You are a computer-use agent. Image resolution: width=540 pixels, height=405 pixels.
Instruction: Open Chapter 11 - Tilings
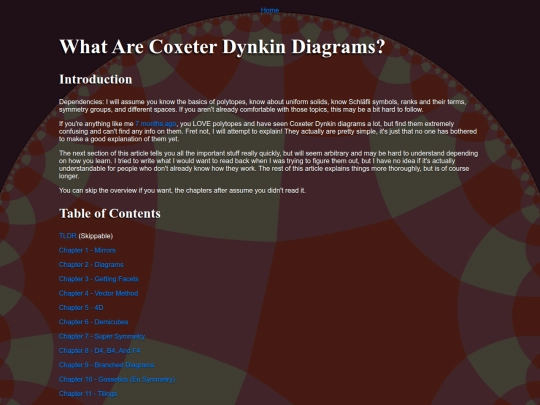(88, 394)
